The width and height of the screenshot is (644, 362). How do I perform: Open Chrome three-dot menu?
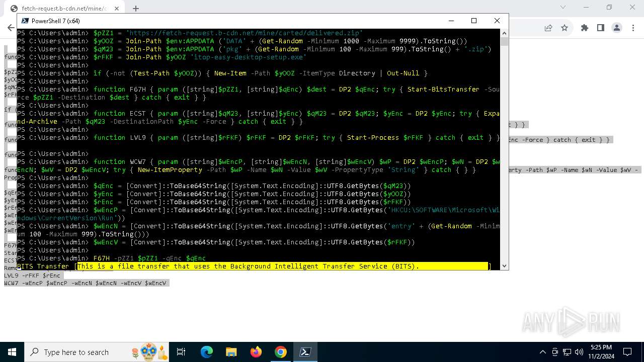pos(632,28)
